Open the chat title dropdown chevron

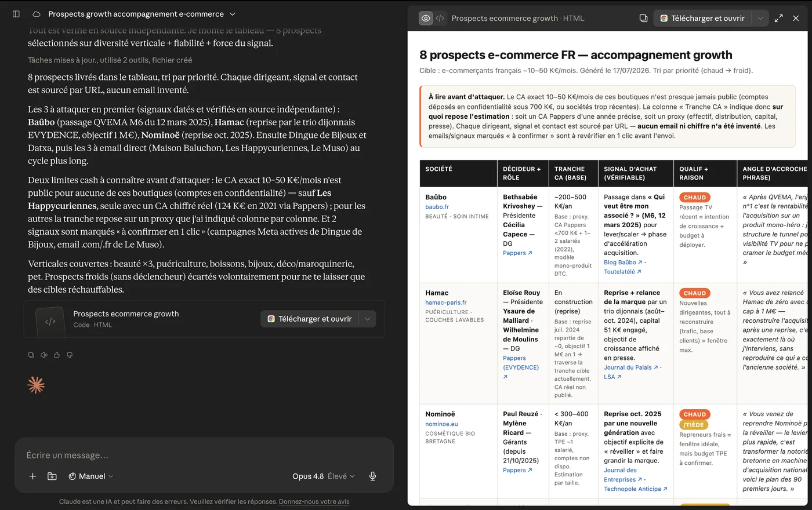(233, 14)
